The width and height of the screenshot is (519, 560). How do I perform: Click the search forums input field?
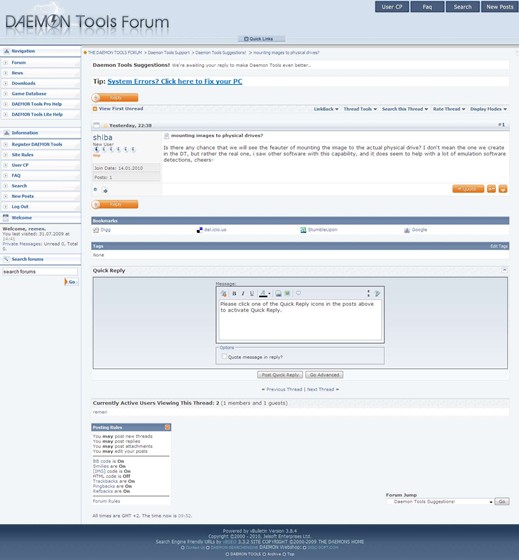[x=40, y=272]
